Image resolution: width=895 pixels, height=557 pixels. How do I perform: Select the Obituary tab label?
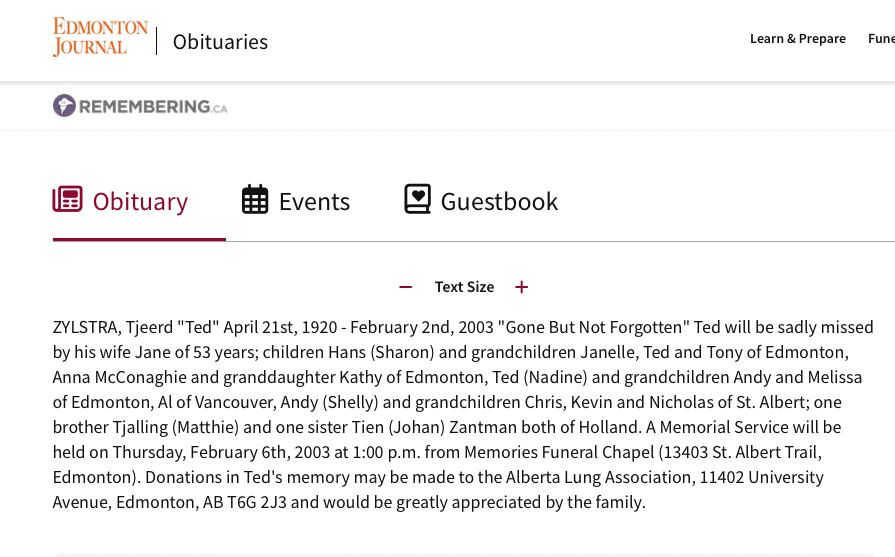click(140, 202)
